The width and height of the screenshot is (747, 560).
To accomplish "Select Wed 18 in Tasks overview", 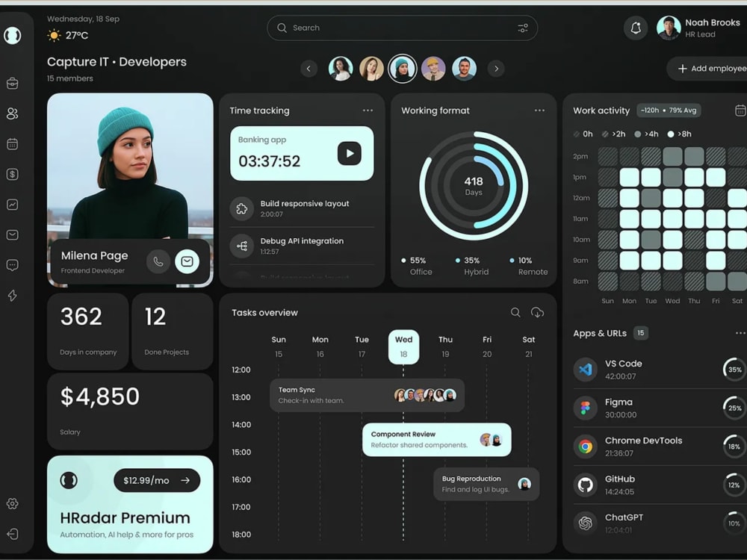I will click(x=403, y=346).
